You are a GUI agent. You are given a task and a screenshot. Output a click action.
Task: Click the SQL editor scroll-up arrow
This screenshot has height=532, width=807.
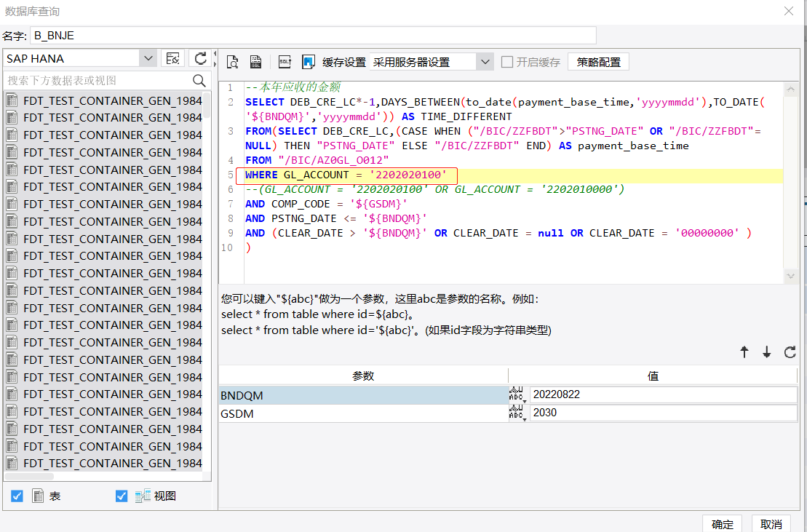[x=790, y=90]
